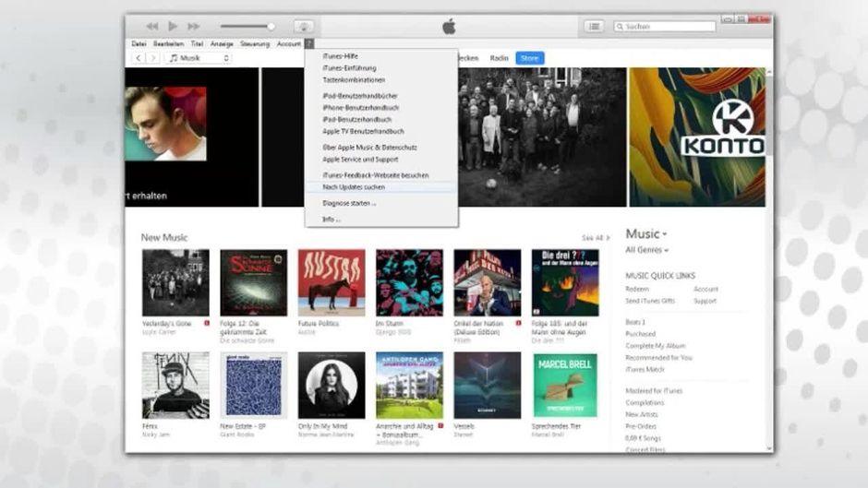Go back with the left arrow button
Screen dimensions: 868x488
point(139,58)
